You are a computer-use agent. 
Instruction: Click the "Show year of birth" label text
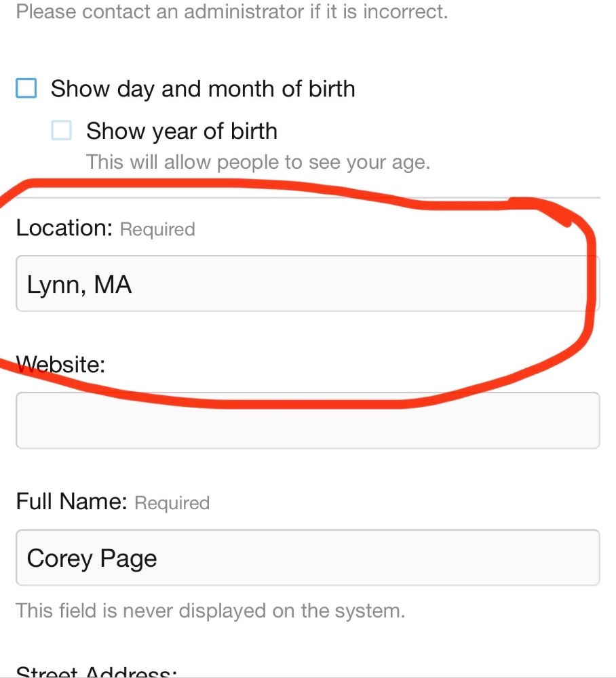click(182, 131)
